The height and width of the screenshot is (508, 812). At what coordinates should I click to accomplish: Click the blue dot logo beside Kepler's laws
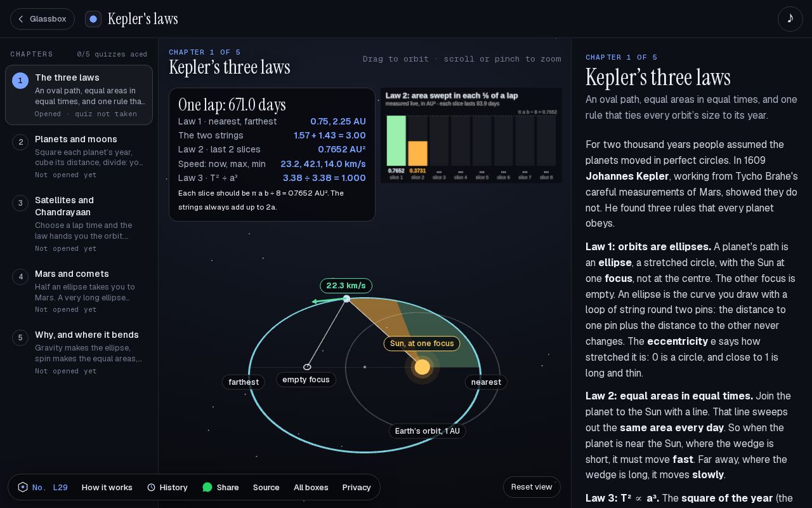(93, 19)
